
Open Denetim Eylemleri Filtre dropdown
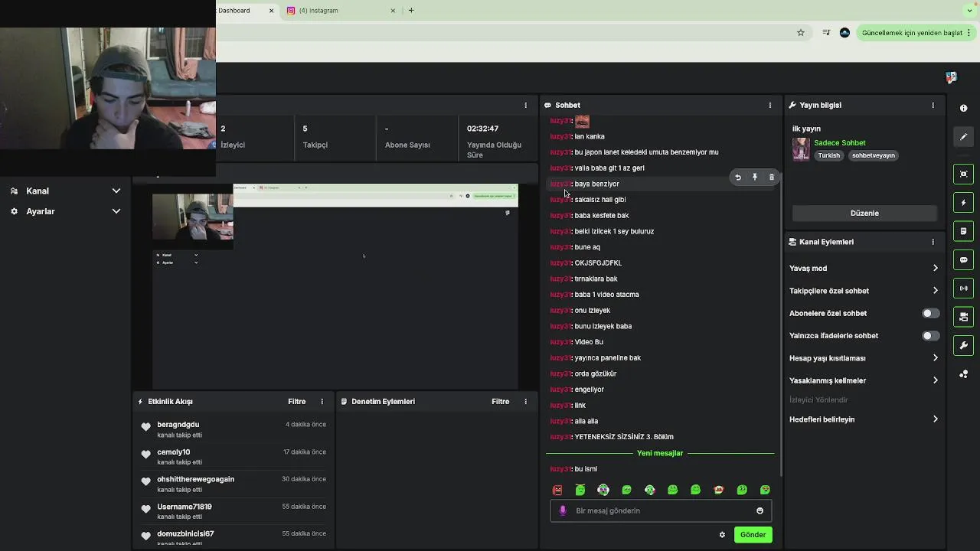[x=500, y=402]
